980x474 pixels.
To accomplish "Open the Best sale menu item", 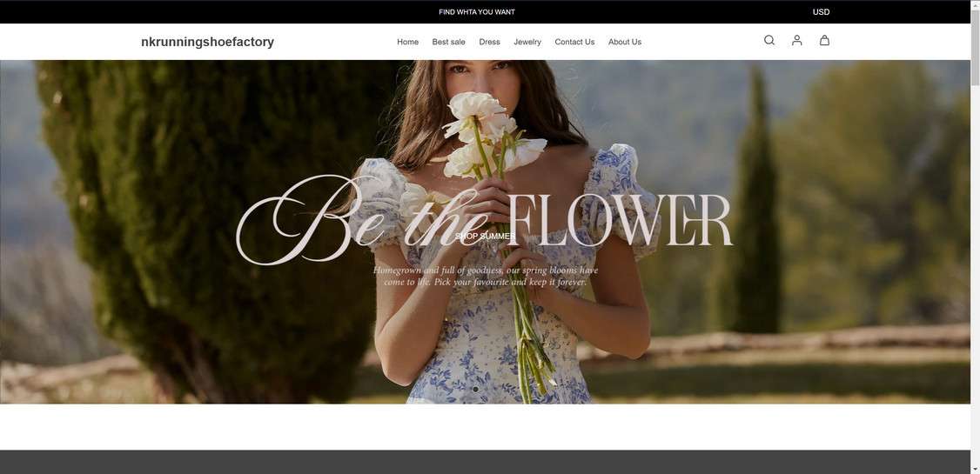I will point(449,42).
